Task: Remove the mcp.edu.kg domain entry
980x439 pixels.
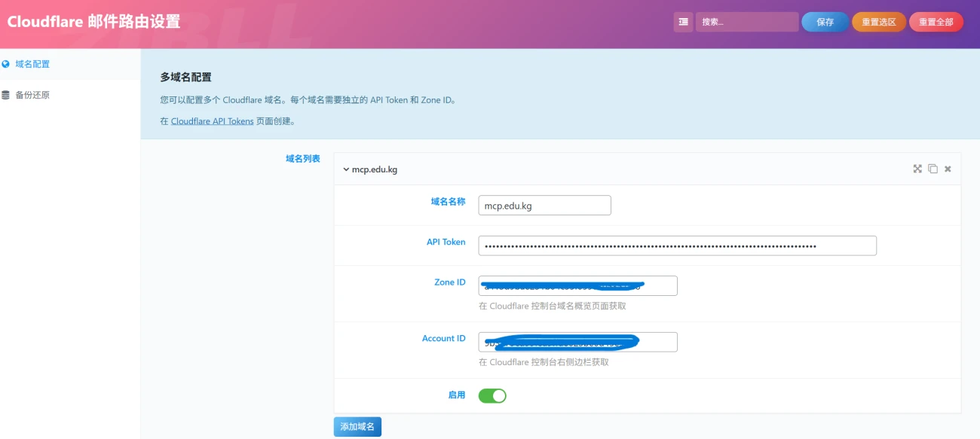Action: (948, 169)
